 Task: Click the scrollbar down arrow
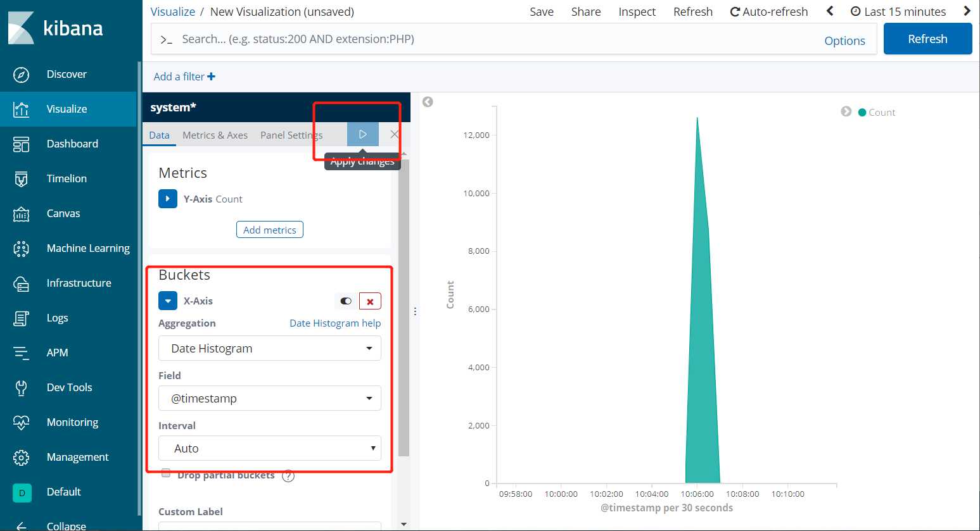(x=404, y=525)
